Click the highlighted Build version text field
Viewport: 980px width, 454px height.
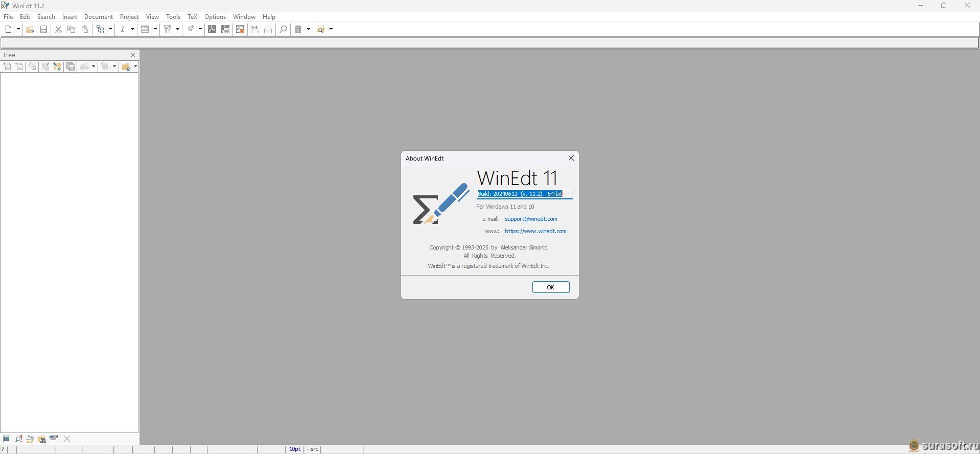525,194
